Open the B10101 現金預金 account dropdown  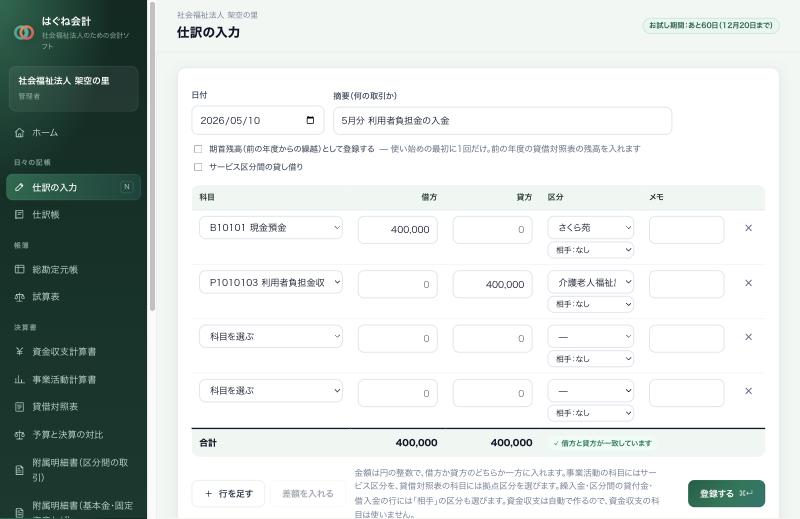coord(271,228)
